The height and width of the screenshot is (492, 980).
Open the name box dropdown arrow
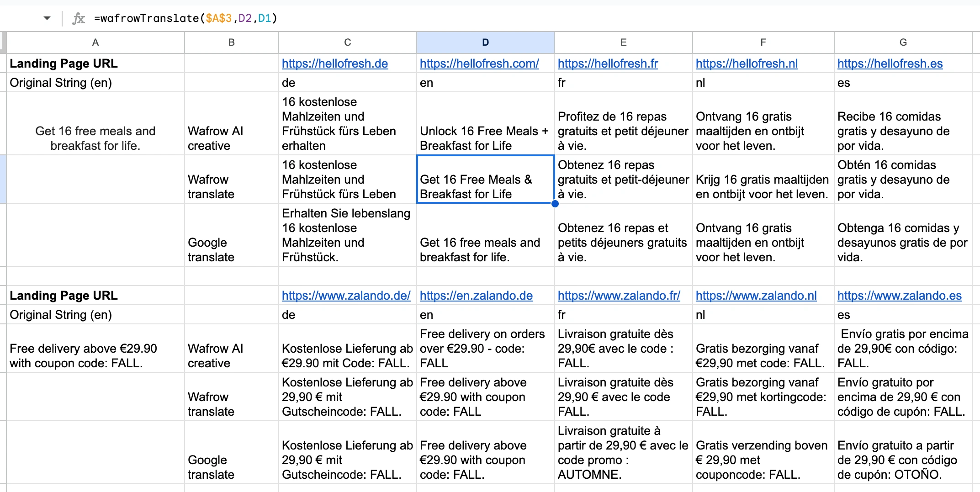point(47,18)
